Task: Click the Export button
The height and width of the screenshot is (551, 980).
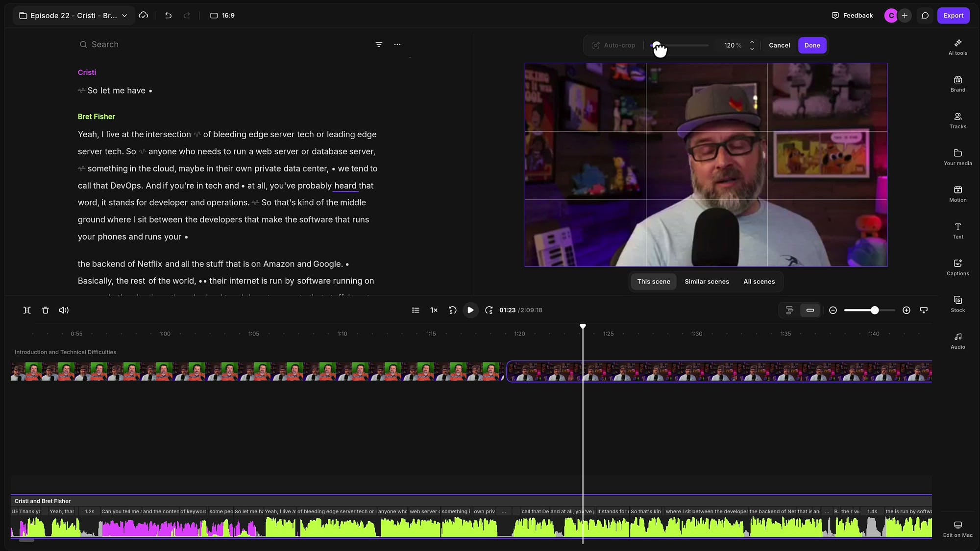Action: click(x=953, y=15)
